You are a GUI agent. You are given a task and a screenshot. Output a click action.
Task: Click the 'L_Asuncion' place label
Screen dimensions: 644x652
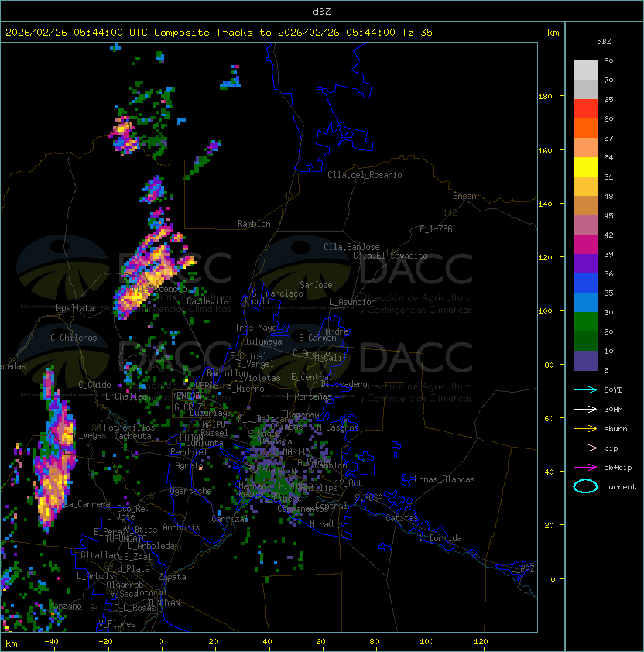pyautogui.click(x=352, y=302)
